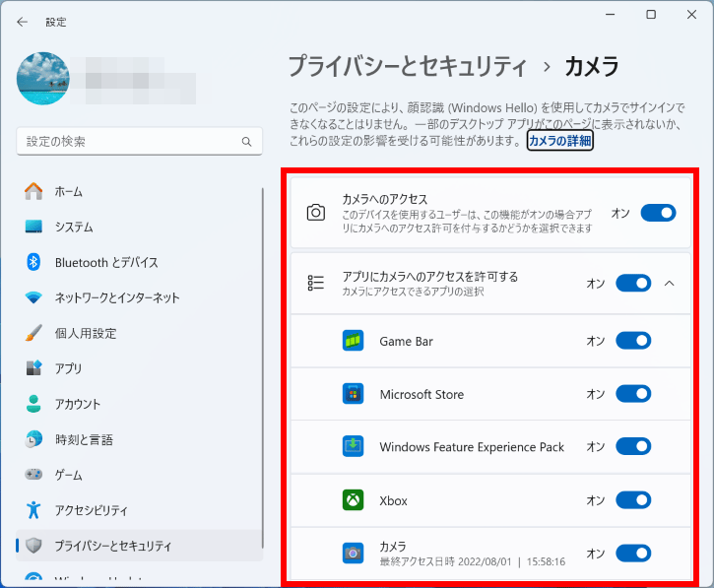The image size is (714, 588).
Task: Click the 個人用設定 paintbrush icon
Action: [33, 333]
